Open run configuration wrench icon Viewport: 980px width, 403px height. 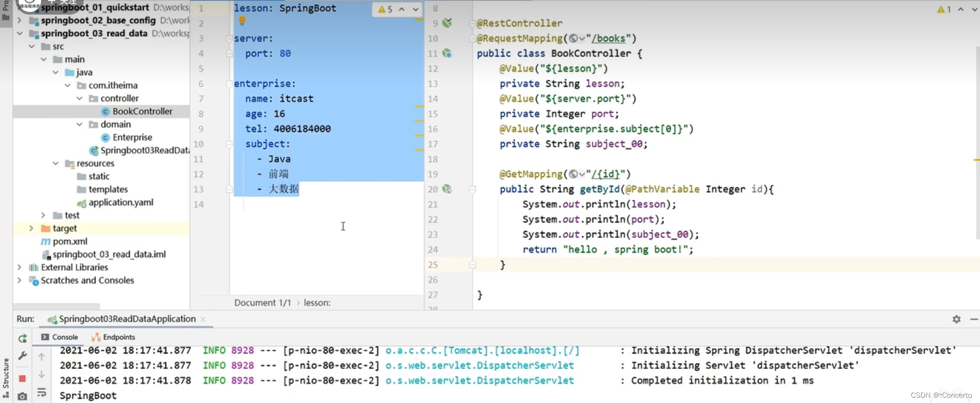click(x=22, y=356)
